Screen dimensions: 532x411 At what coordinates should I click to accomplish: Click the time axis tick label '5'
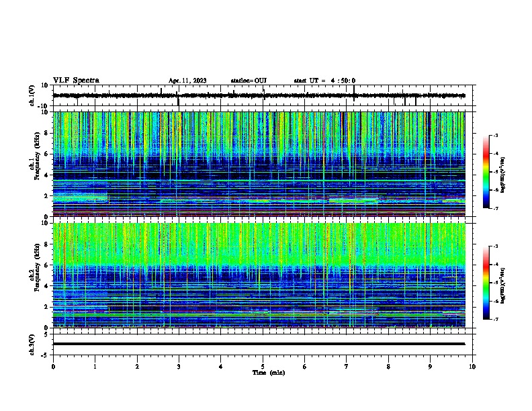pyautogui.click(x=263, y=367)
